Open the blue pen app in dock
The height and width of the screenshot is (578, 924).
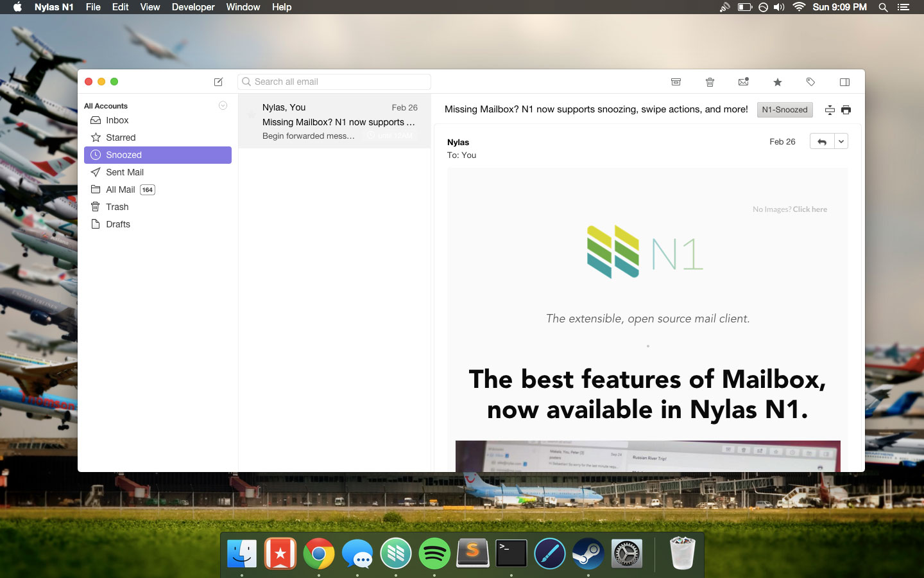click(x=550, y=554)
